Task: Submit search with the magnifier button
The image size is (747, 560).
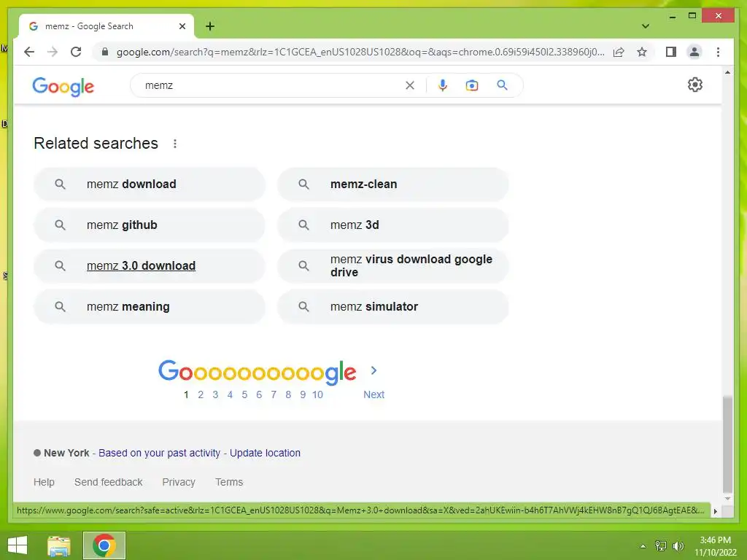Action: [502, 85]
